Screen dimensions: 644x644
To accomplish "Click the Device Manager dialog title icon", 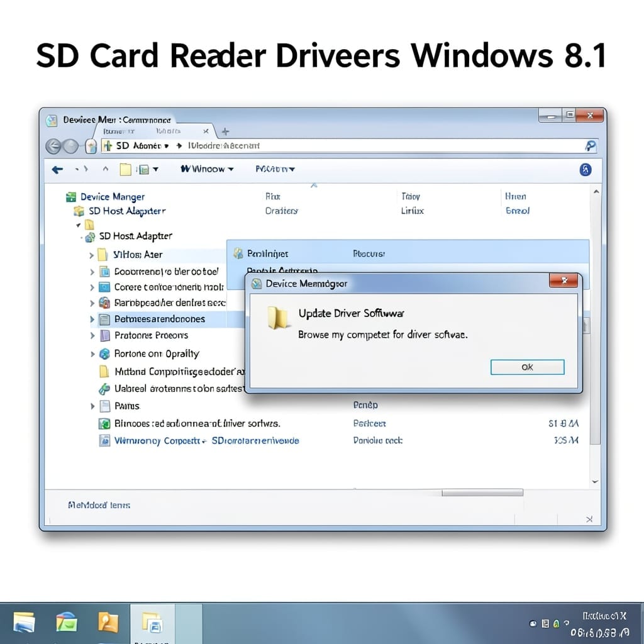I will (257, 284).
